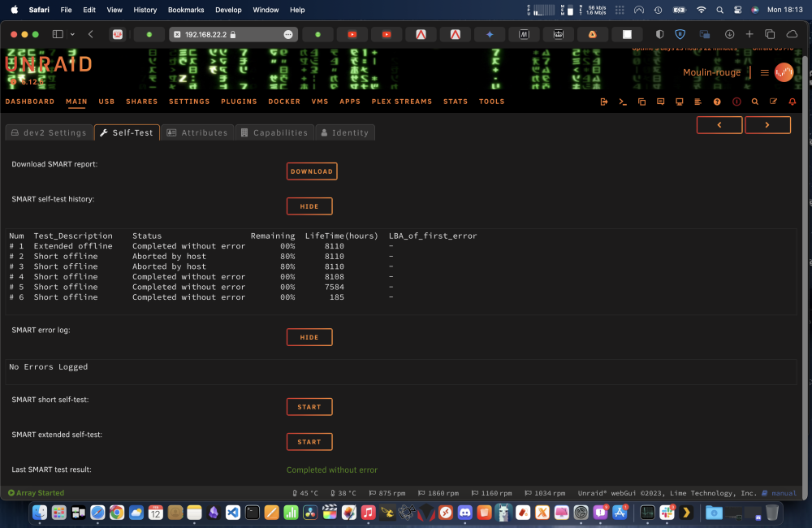Start the SMART extended self-test
Screen dimensions: 812x528
309,442
